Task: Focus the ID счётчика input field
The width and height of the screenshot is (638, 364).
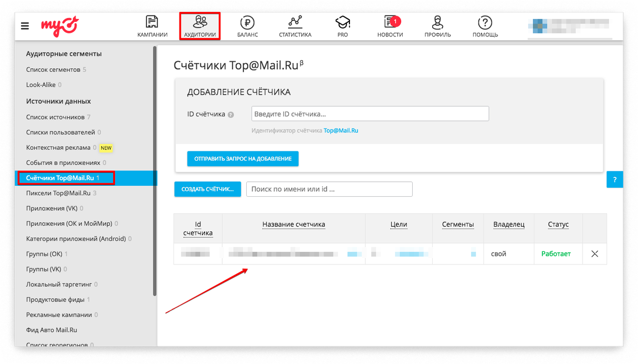Action: pos(370,114)
